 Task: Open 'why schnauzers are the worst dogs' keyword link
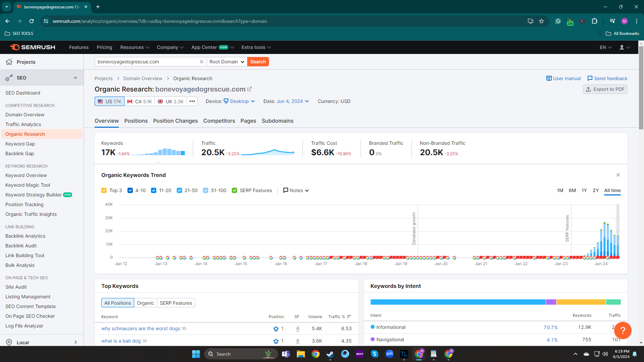click(x=141, y=328)
